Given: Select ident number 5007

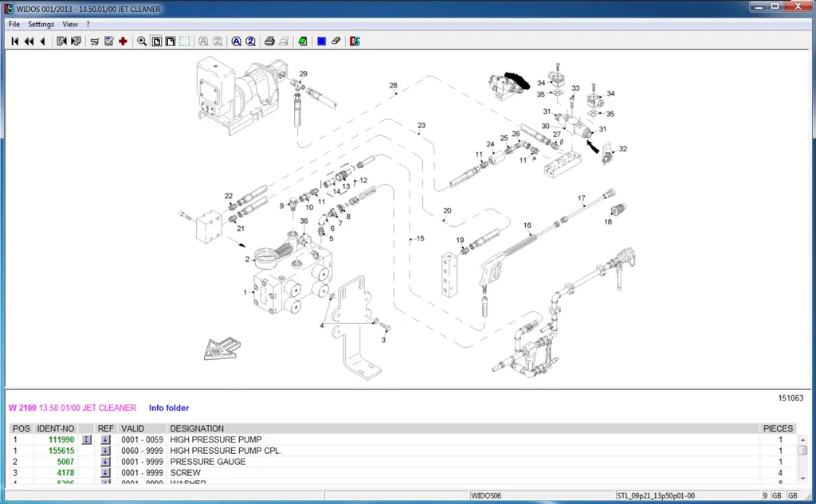Looking at the screenshot, I should (65, 461).
